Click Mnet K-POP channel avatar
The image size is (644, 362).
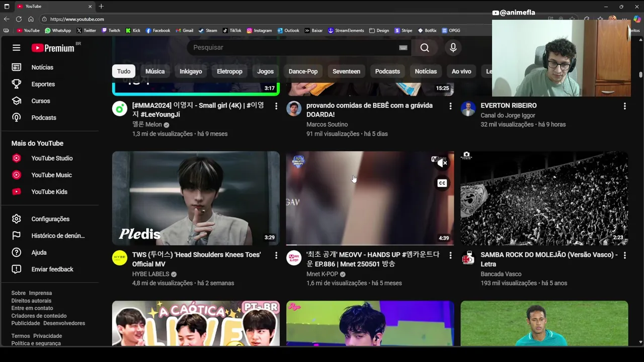[294, 258]
